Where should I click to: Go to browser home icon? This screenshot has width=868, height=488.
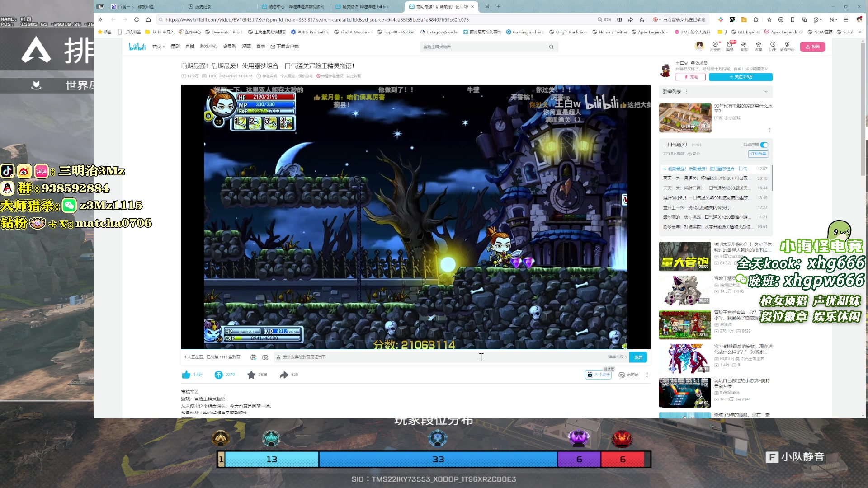tap(148, 19)
